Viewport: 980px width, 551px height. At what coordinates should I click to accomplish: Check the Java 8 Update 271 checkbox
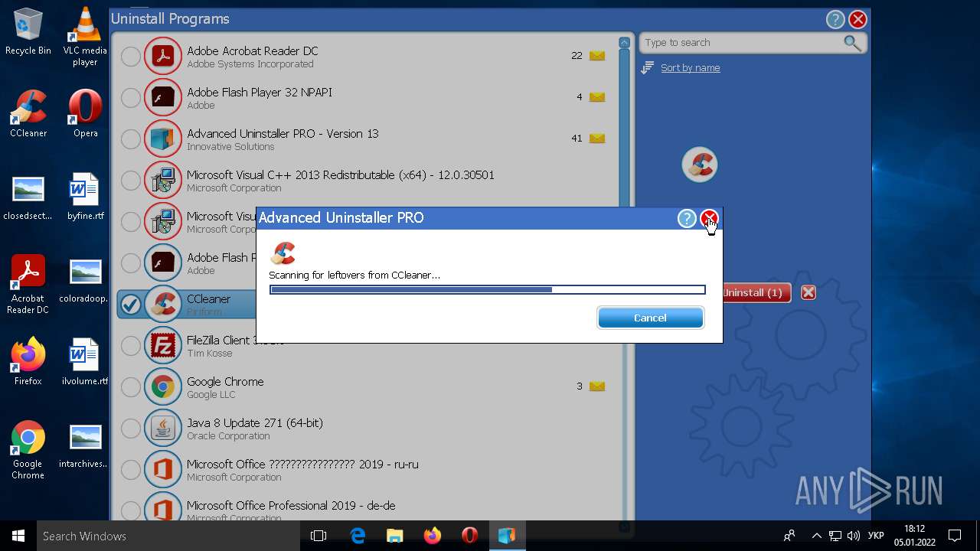[x=131, y=428]
